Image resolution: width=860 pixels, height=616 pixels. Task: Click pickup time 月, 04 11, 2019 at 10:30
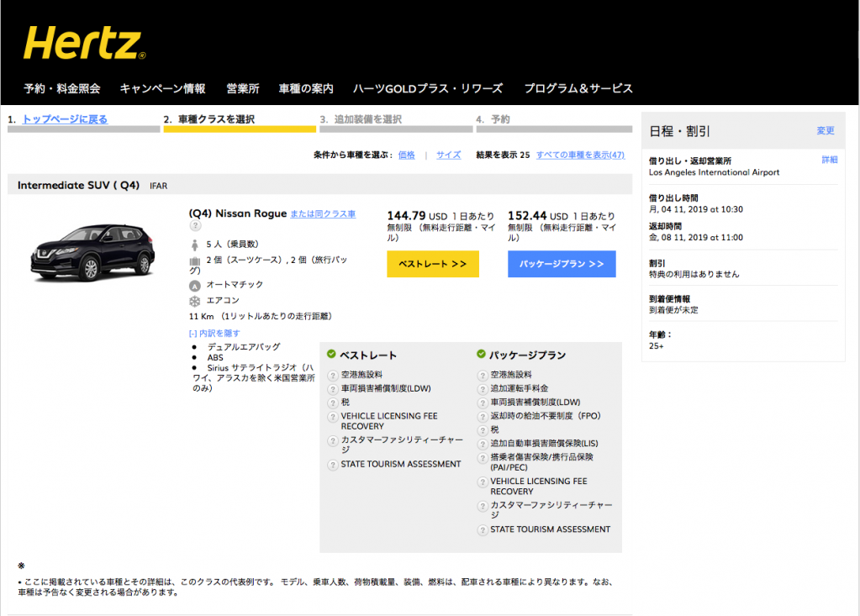coord(695,209)
